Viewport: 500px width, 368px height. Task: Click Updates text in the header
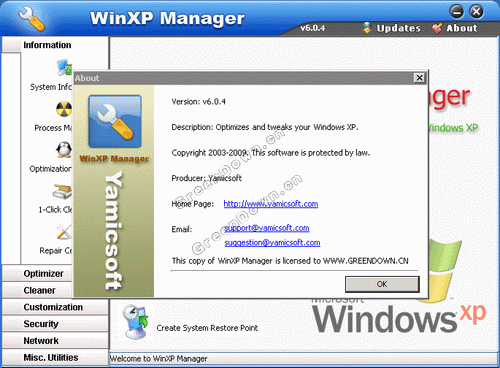tap(399, 28)
